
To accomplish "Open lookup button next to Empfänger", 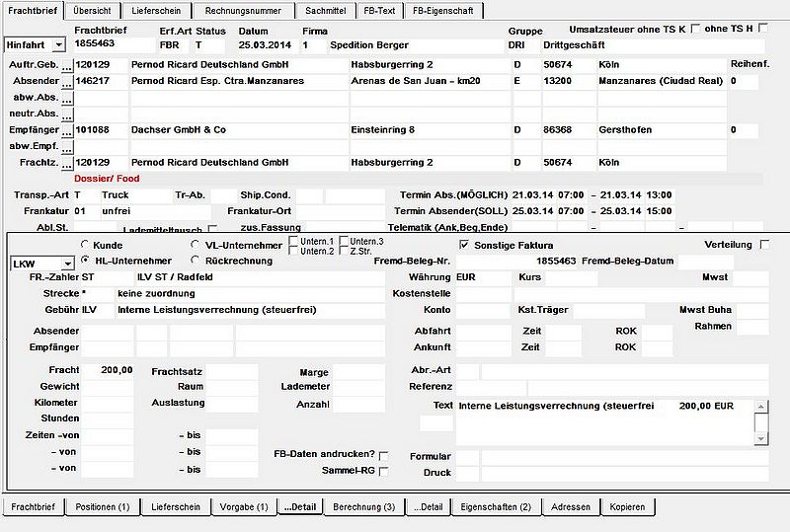I will [x=67, y=130].
